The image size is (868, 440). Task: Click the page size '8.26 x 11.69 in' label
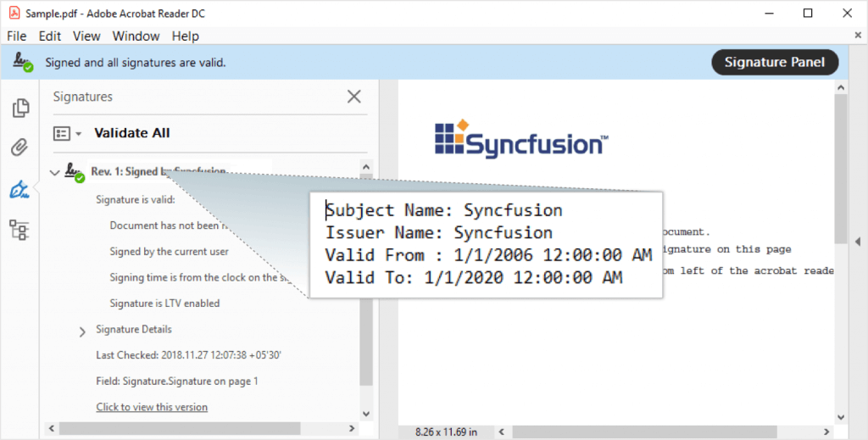tap(446, 432)
